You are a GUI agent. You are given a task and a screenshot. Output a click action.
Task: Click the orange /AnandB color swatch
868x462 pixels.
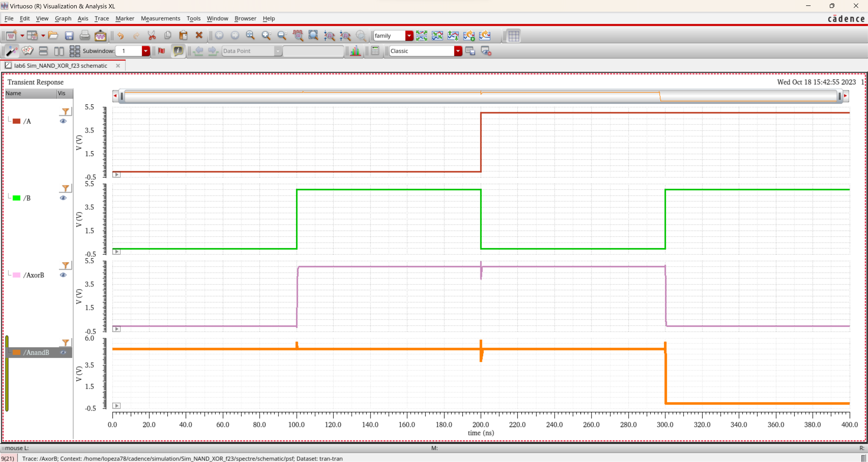click(x=17, y=353)
